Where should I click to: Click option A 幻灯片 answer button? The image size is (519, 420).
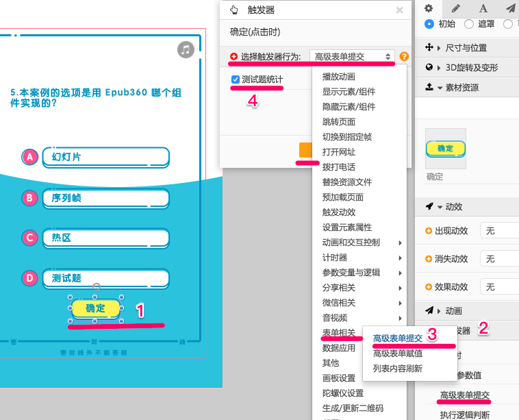[105, 157]
